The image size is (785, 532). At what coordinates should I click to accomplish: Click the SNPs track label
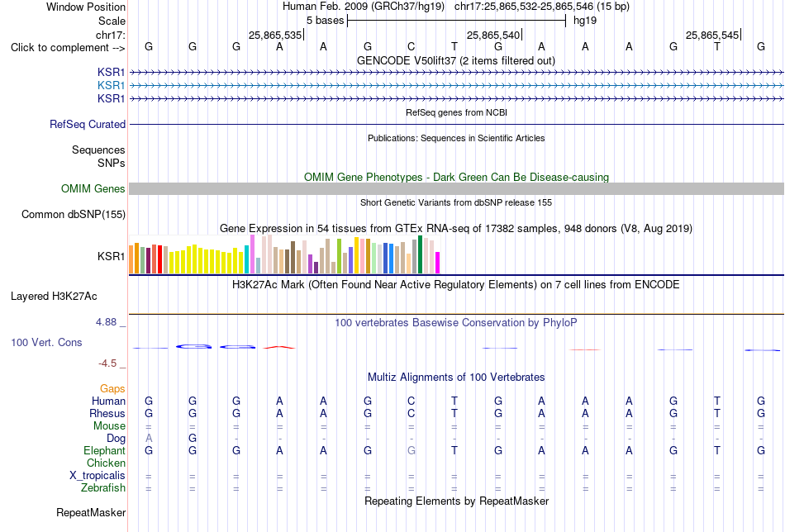click(112, 164)
